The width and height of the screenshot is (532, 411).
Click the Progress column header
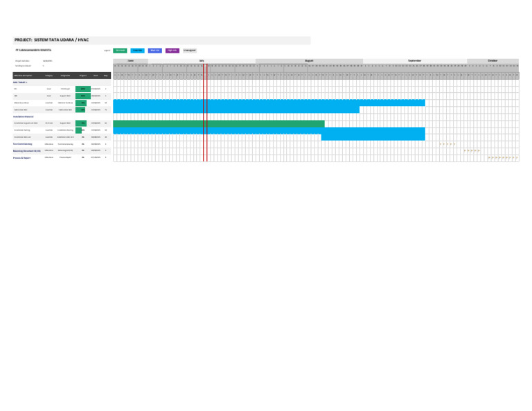[x=83, y=76]
